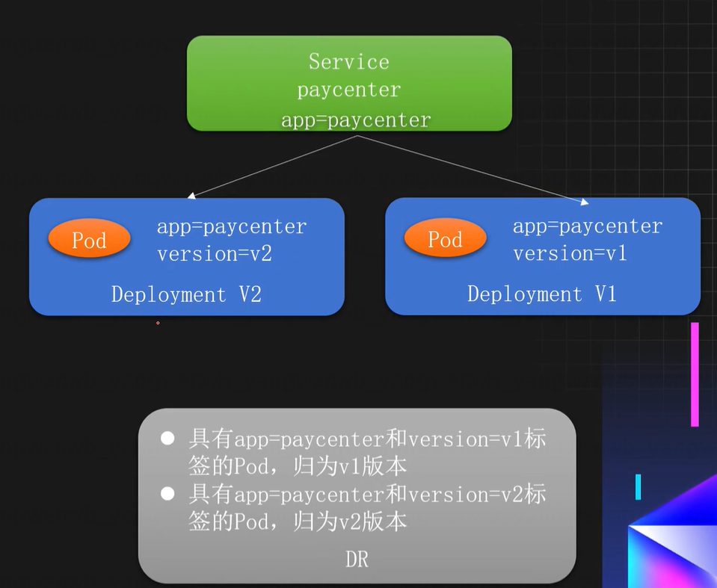Select the green Service paycenter box
717x588 pixels.
click(349, 84)
